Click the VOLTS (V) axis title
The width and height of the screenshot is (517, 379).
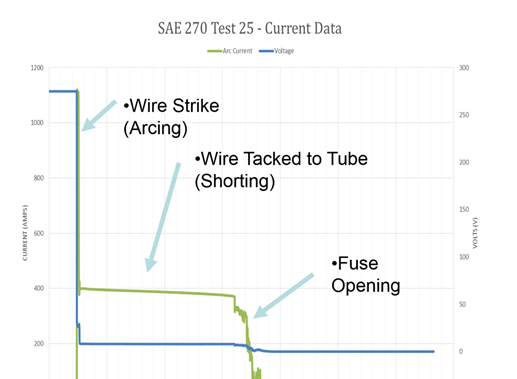pos(475,233)
